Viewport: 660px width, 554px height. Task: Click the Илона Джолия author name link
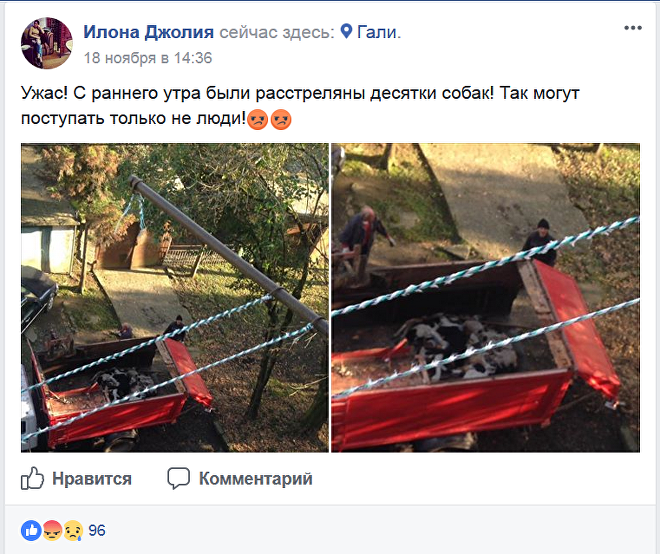coord(149,32)
